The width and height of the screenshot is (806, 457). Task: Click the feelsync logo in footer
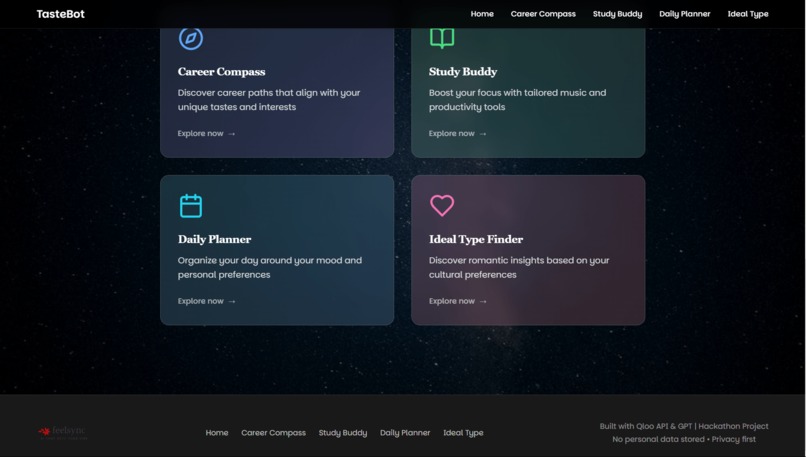click(x=62, y=432)
